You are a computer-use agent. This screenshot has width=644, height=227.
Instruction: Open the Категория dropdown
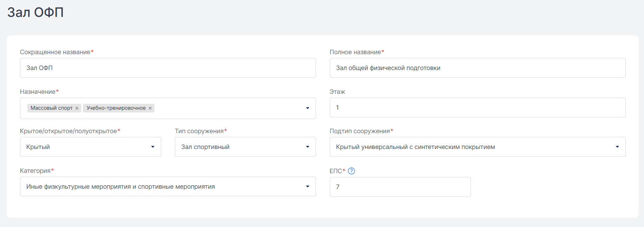point(168,186)
